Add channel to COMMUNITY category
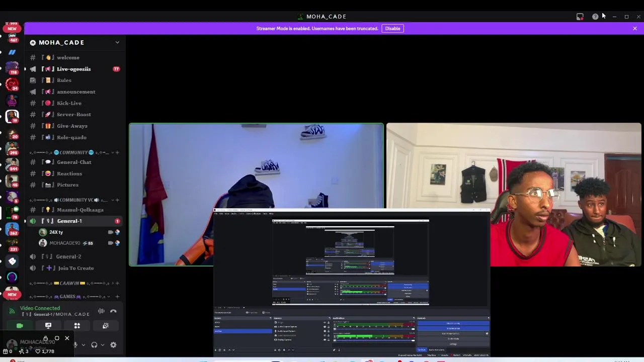Image resolution: width=644 pixels, height=362 pixels. tap(117, 152)
